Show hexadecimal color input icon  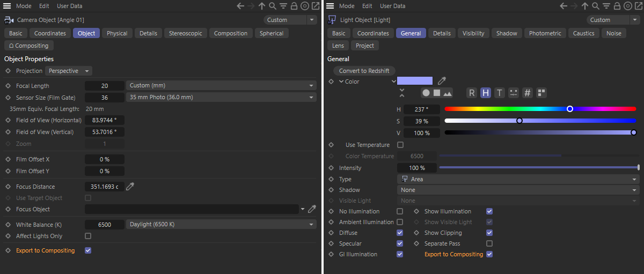528,93
